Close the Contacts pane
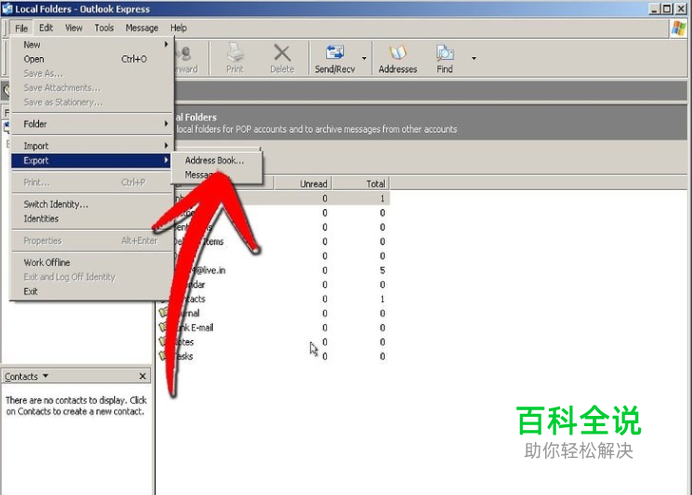The width and height of the screenshot is (692, 495). tap(143, 376)
